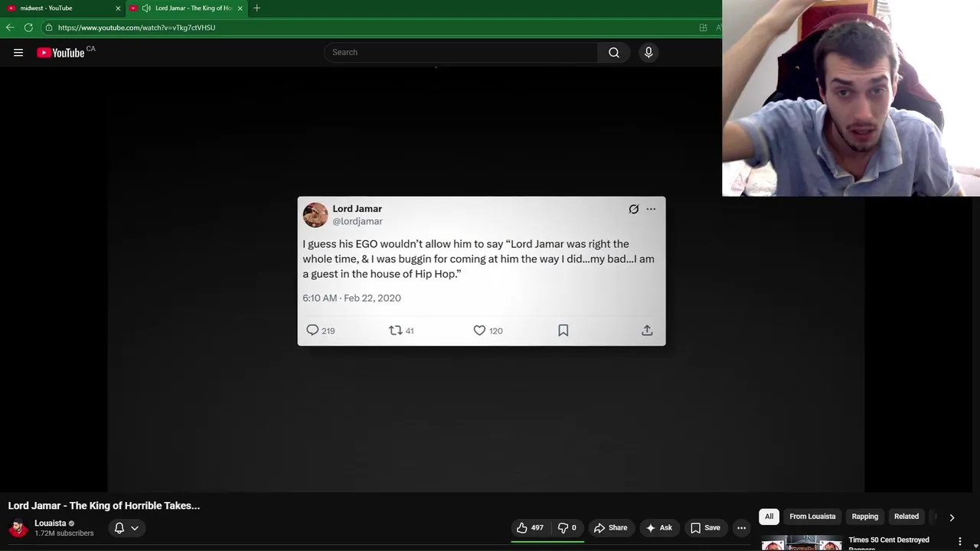The width and height of the screenshot is (980, 551).
Task: Expand the subscription notification dropdown chevron
Action: pyautogui.click(x=135, y=527)
